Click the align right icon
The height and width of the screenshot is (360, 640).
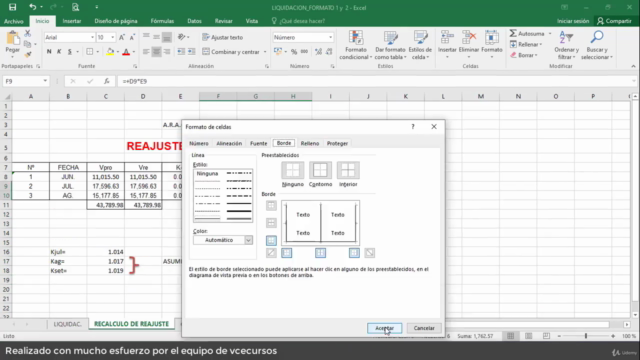(x=167, y=52)
